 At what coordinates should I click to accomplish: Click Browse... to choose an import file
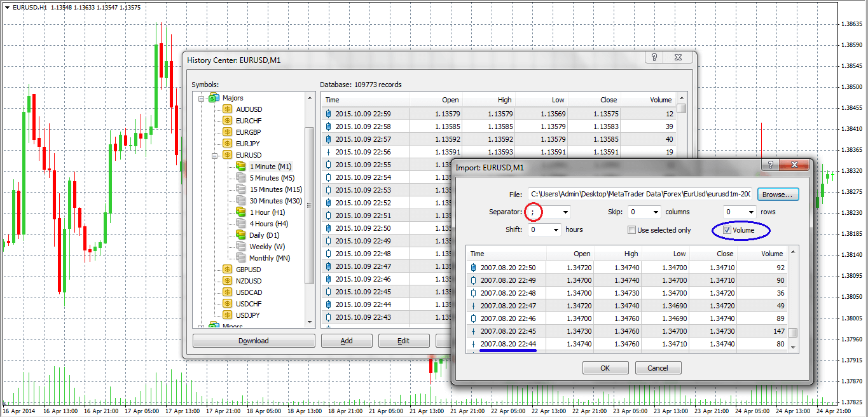coord(778,194)
